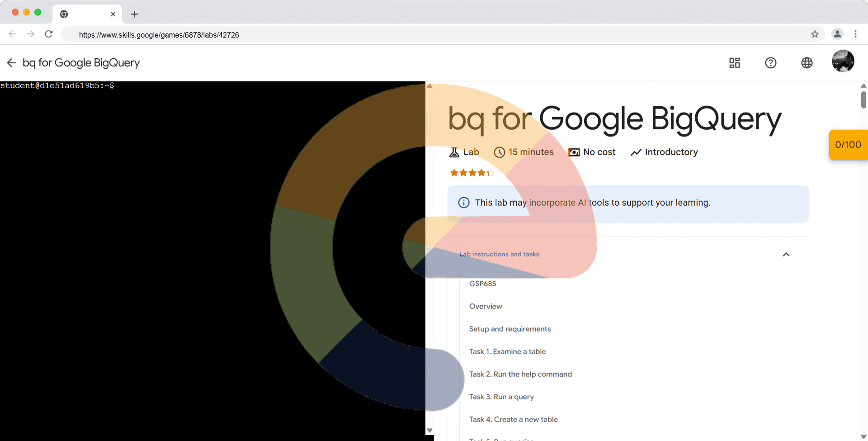This screenshot has width=868, height=441.
Task: Open the help question mark icon
Action: click(x=770, y=63)
